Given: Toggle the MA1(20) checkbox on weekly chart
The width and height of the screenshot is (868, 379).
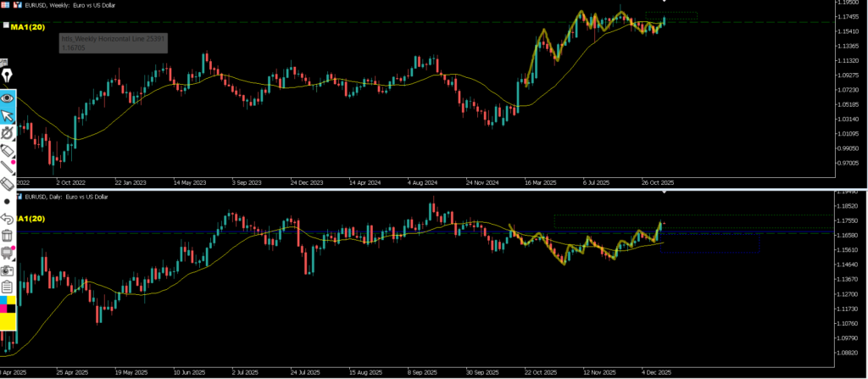Looking at the screenshot, I should (x=6, y=25).
